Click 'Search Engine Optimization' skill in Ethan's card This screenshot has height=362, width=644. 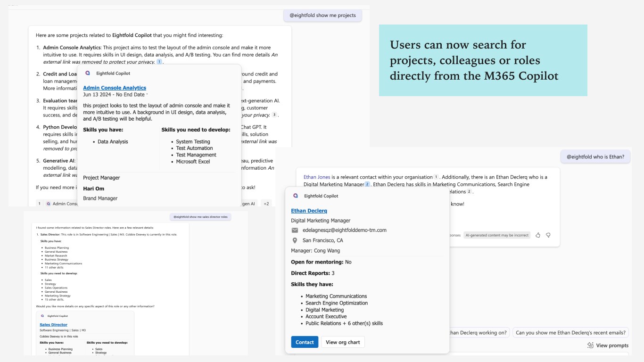(x=337, y=303)
